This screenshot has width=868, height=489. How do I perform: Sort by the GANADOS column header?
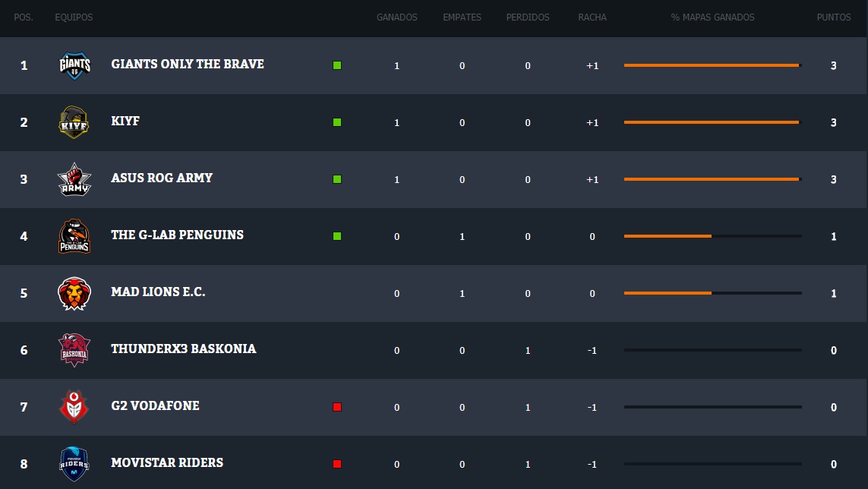click(x=396, y=17)
